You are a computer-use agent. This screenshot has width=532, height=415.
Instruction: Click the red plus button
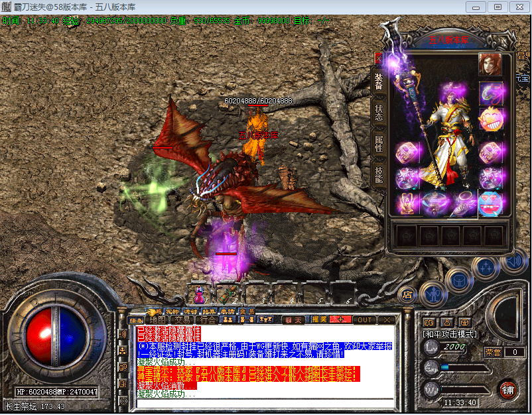(340, 320)
